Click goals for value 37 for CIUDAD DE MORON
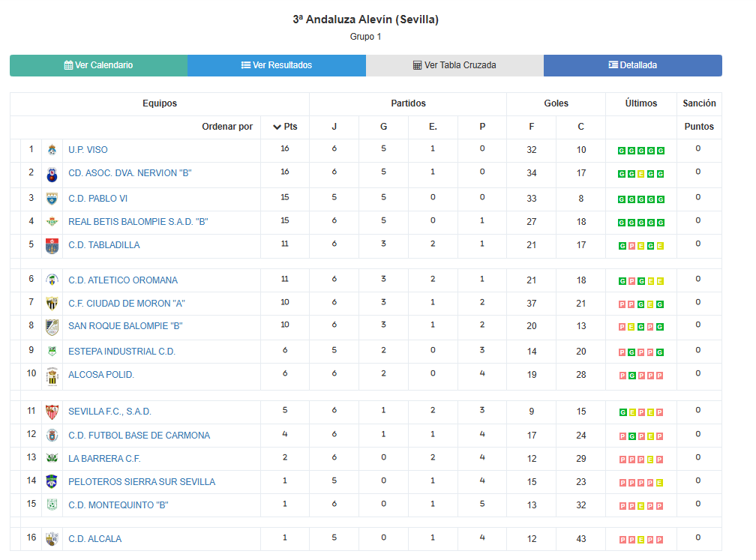This screenshot has width=756, height=560. click(532, 304)
